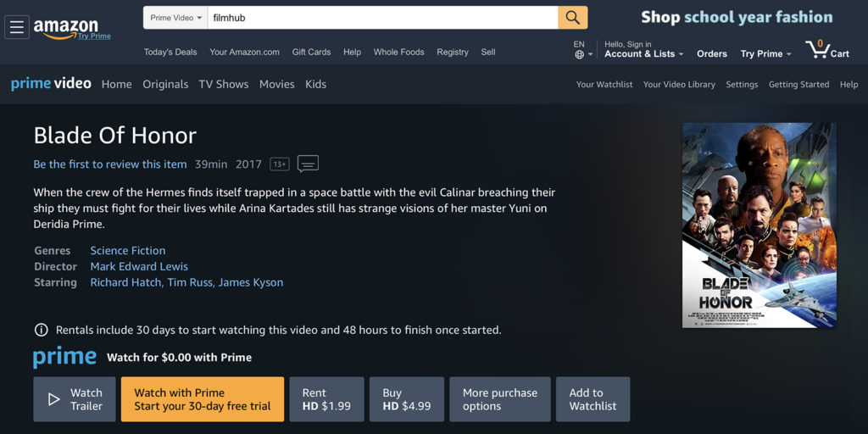The width and height of the screenshot is (868, 434).
Task: Open the Science Fiction genre link
Action: (128, 251)
